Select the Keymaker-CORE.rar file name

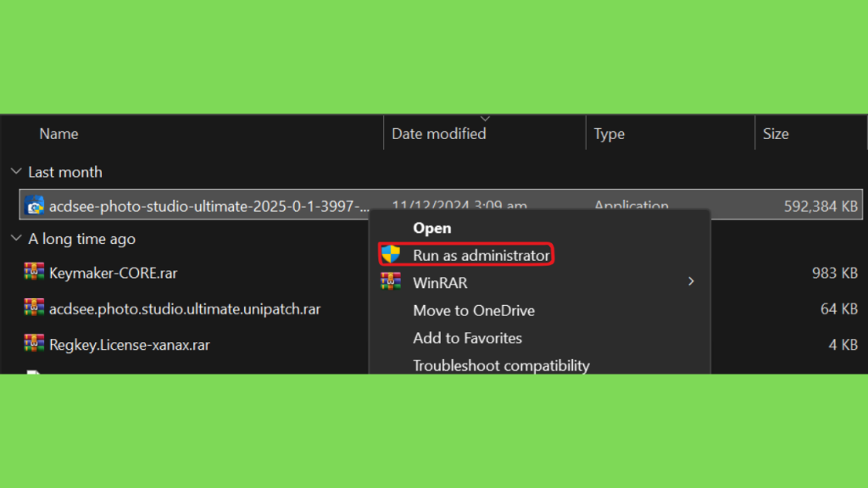coord(113,273)
